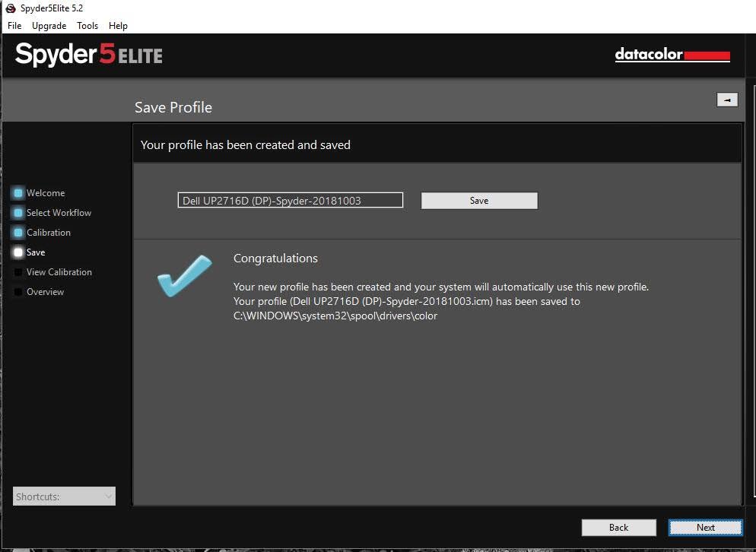
Task: Open the Help menu
Action: coord(118,26)
